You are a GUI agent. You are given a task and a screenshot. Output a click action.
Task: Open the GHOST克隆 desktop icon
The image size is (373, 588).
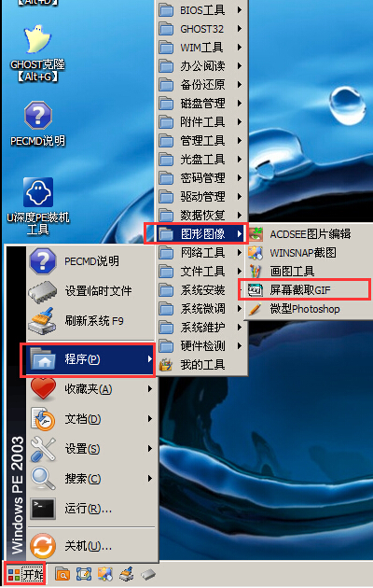pos(37,40)
